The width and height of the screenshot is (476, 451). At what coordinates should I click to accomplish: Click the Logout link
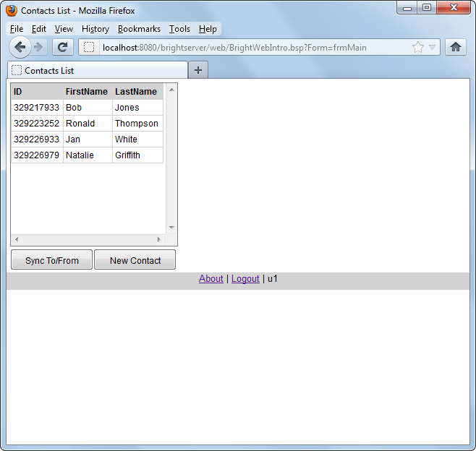245,279
